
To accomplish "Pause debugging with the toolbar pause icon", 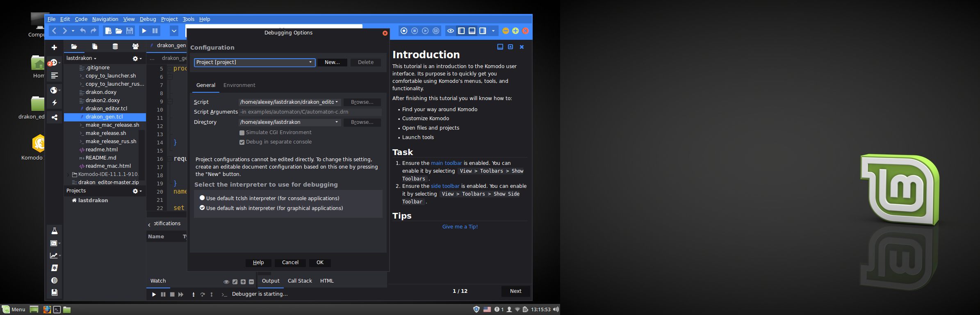I will 155,31.
